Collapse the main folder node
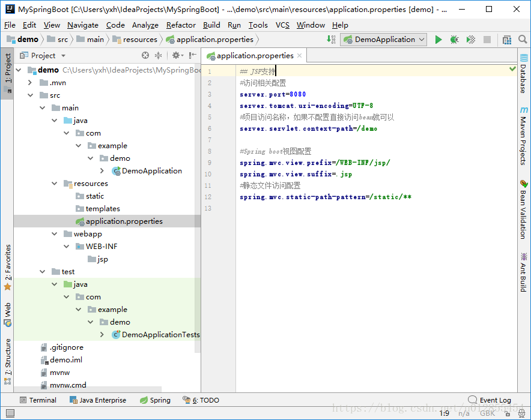Screen dimensions: 531x420 tap(42, 108)
